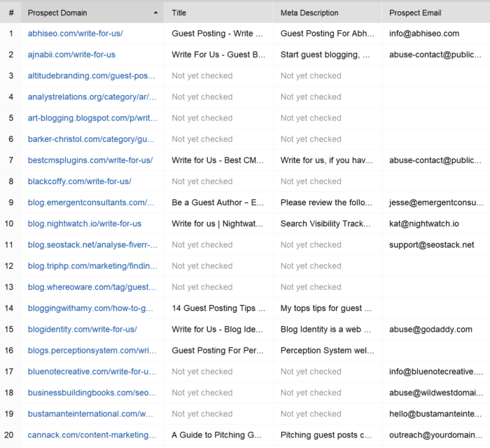Open the analystrelations.org category link
The height and width of the screenshot is (448, 490).
coord(92,97)
